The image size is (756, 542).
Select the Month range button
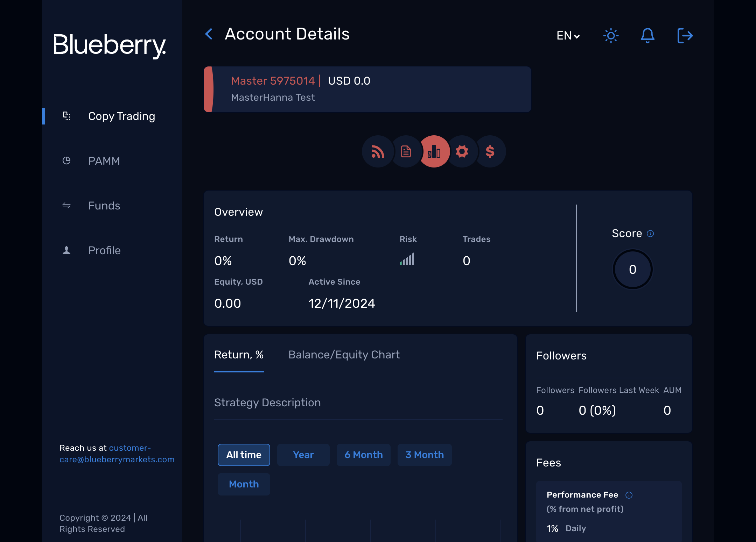pyautogui.click(x=244, y=484)
